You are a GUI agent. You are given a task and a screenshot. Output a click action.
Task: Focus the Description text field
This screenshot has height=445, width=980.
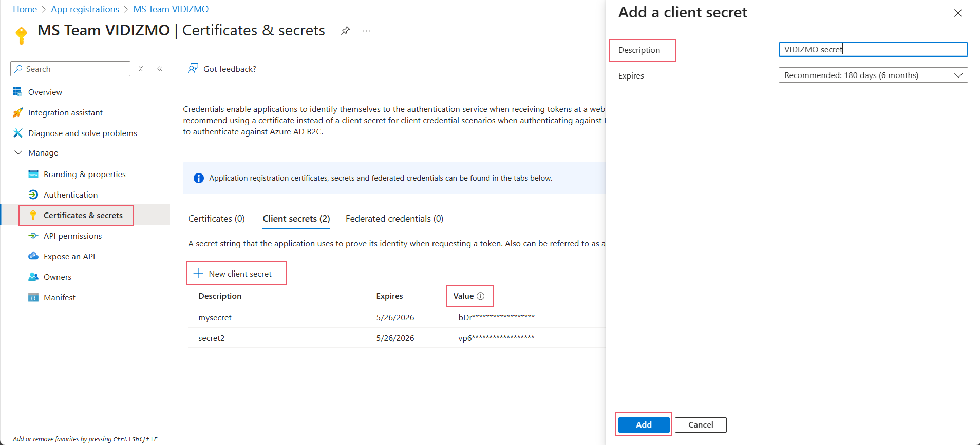click(873, 50)
